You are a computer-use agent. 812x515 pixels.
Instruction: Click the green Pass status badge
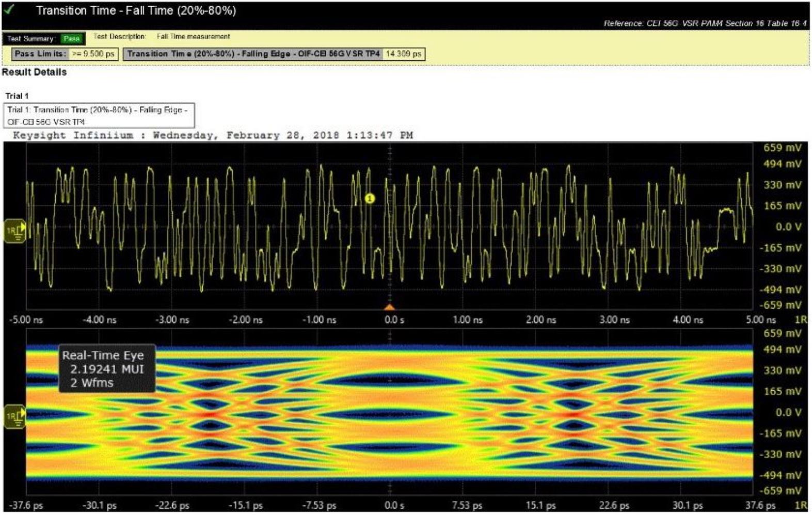(72, 39)
